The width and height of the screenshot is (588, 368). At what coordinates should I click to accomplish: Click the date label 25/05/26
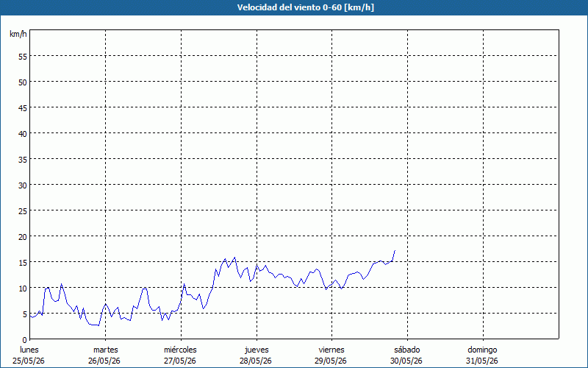click(29, 361)
